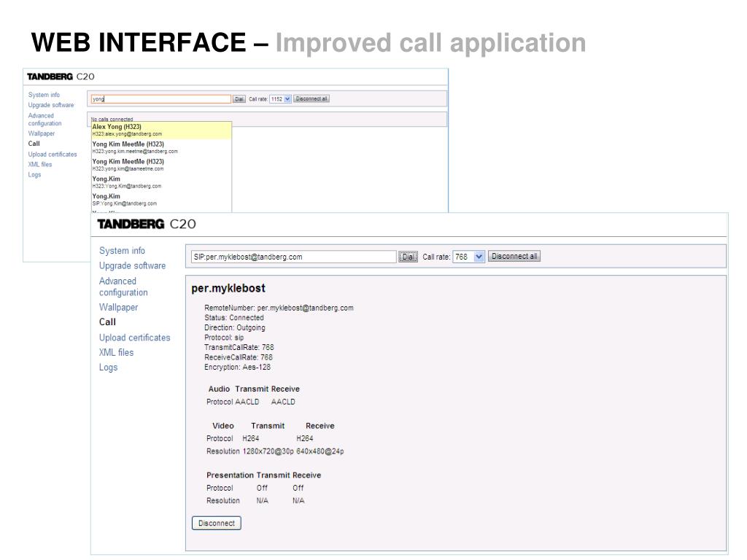The height and width of the screenshot is (560, 747).
Task: Click the ReceiveCallRate: 768 line
Action: click(239, 357)
